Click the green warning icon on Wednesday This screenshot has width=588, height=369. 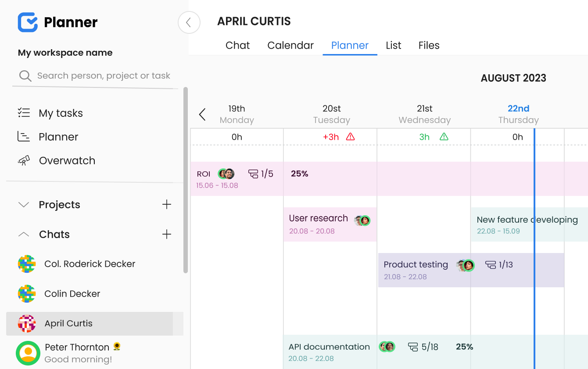coord(444,137)
